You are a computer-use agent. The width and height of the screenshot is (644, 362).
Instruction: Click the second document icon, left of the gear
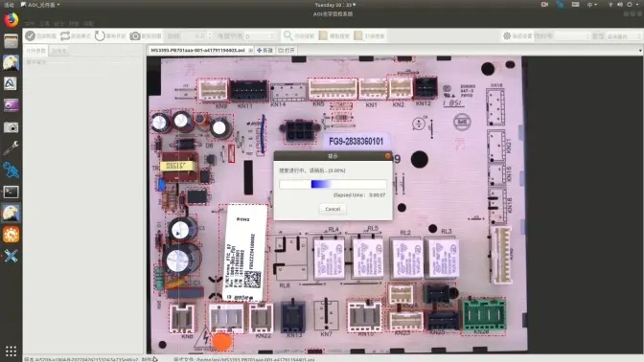[358, 35]
